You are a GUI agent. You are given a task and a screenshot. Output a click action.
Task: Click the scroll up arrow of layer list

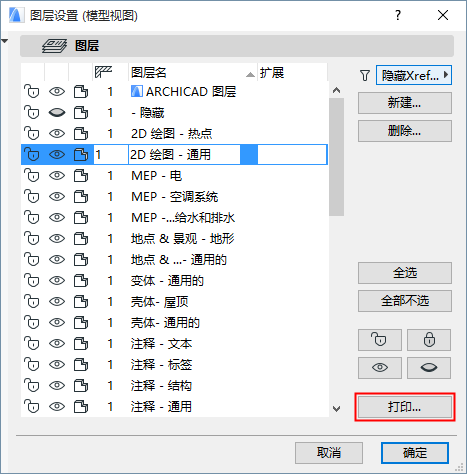pos(337,90)
